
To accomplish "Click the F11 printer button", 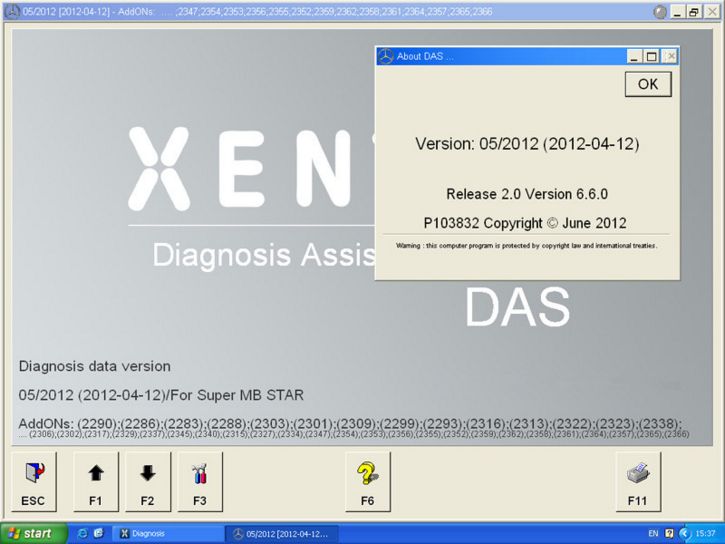I will click(x=638, y=482).
